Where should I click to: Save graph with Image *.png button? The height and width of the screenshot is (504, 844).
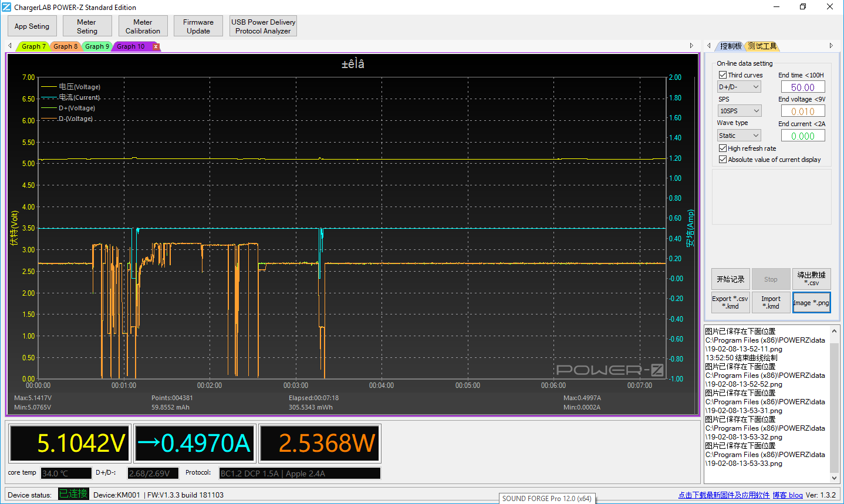[x=811, y=303]
